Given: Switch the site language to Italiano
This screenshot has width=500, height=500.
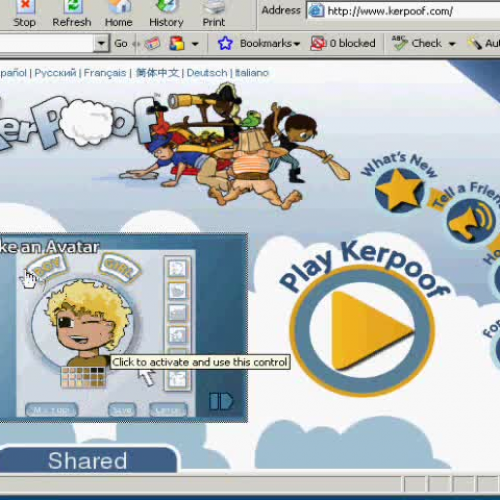Looking at the screenshot, I should coord(252,73).
